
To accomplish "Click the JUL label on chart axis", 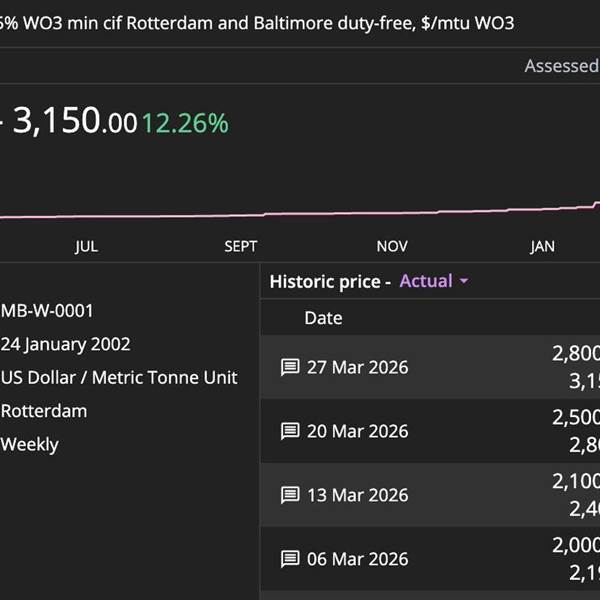I will click(86, 246).
